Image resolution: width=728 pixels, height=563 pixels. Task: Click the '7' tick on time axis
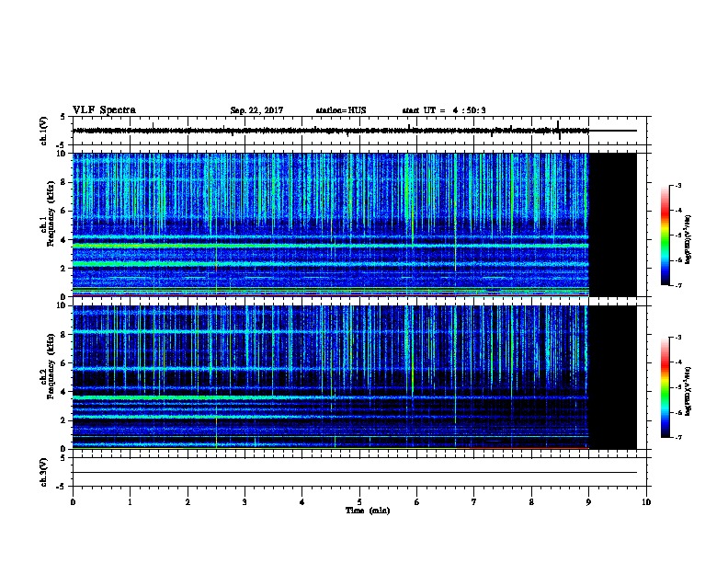474,502
